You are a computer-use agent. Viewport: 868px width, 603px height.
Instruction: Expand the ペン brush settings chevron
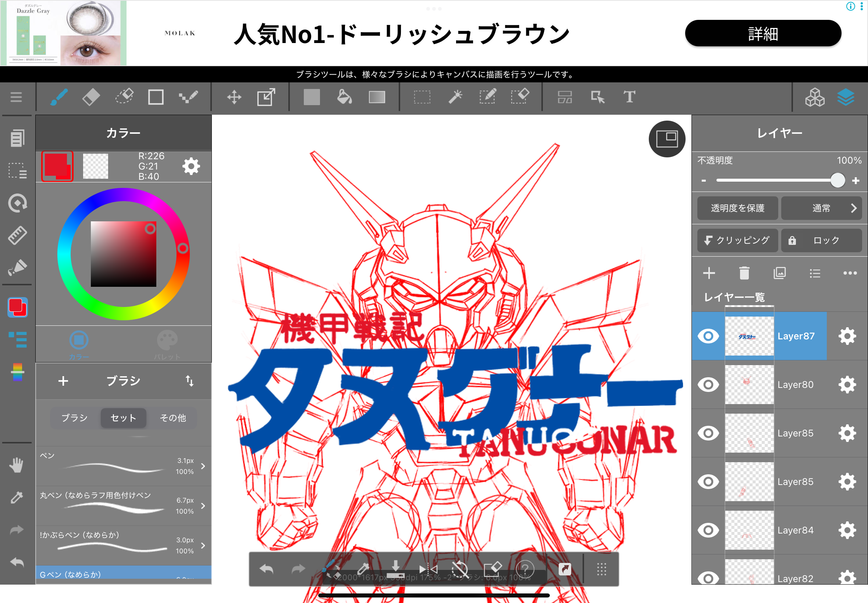[x=203, y=466]
